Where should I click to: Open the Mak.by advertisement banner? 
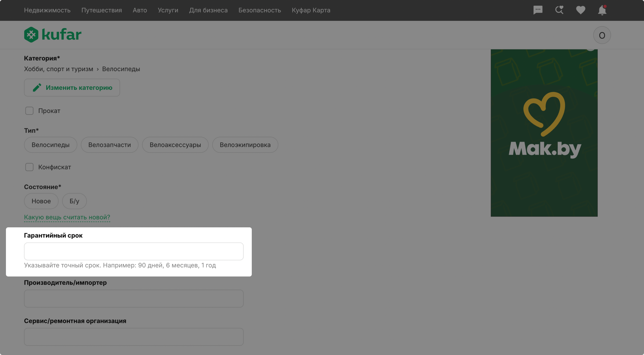544,133
